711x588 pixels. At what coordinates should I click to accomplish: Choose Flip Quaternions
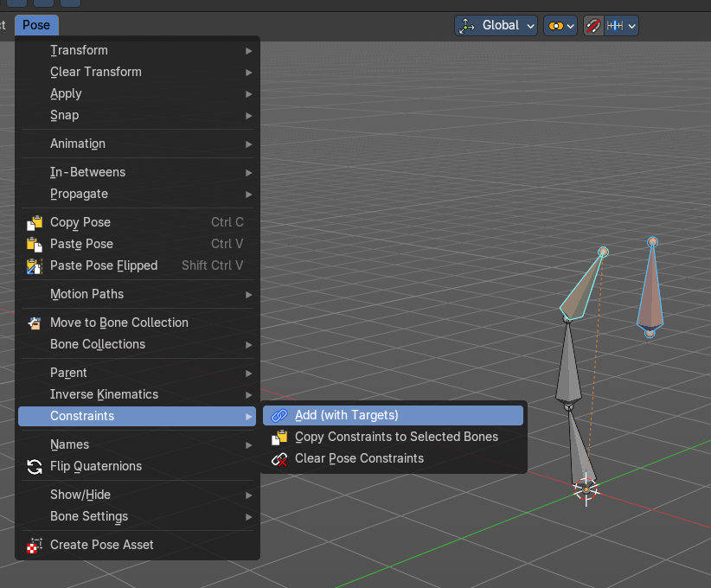tap(138, 466)
